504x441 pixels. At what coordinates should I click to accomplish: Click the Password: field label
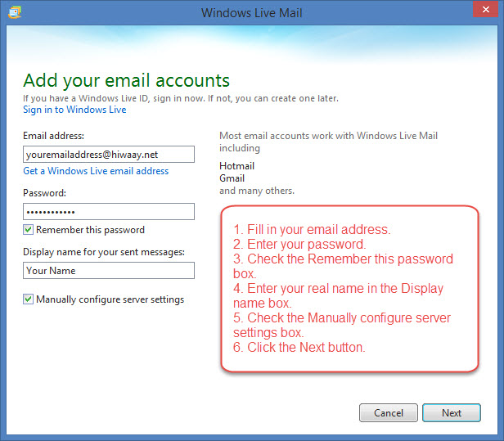(45, 193)
